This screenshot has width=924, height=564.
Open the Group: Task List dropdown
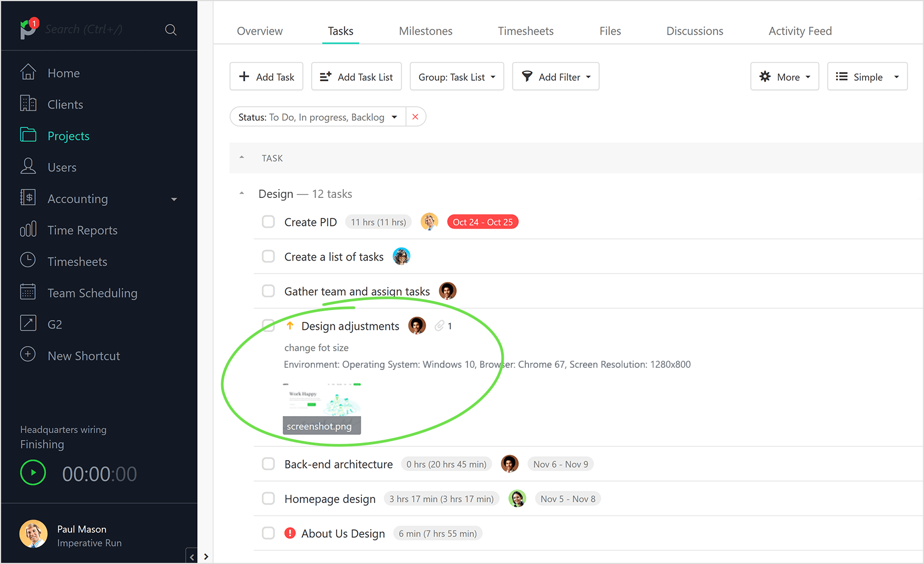click(457, 76)
